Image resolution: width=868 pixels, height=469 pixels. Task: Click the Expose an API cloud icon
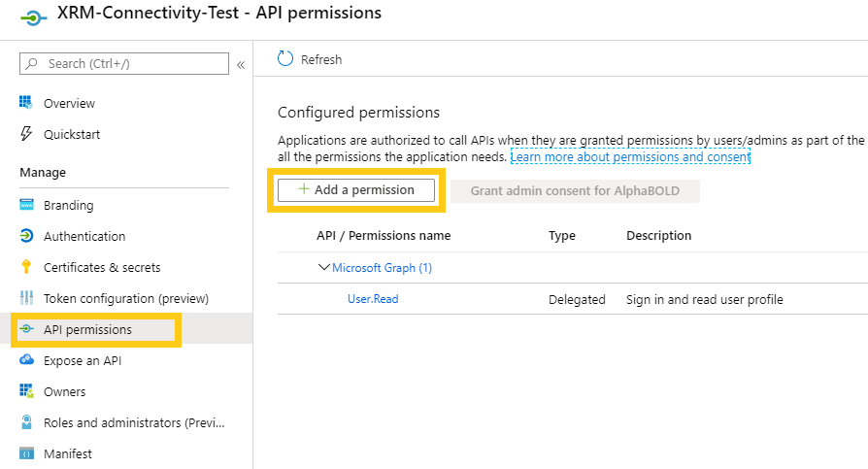pos(26,360)
